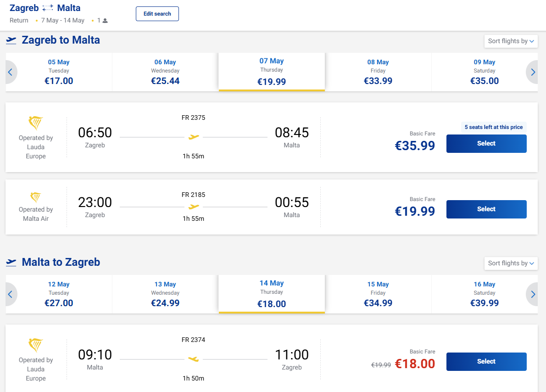Click Ryanair harp logo on FR 2374 flight
This screenshot has height=392, width=546.
[36, 345]
